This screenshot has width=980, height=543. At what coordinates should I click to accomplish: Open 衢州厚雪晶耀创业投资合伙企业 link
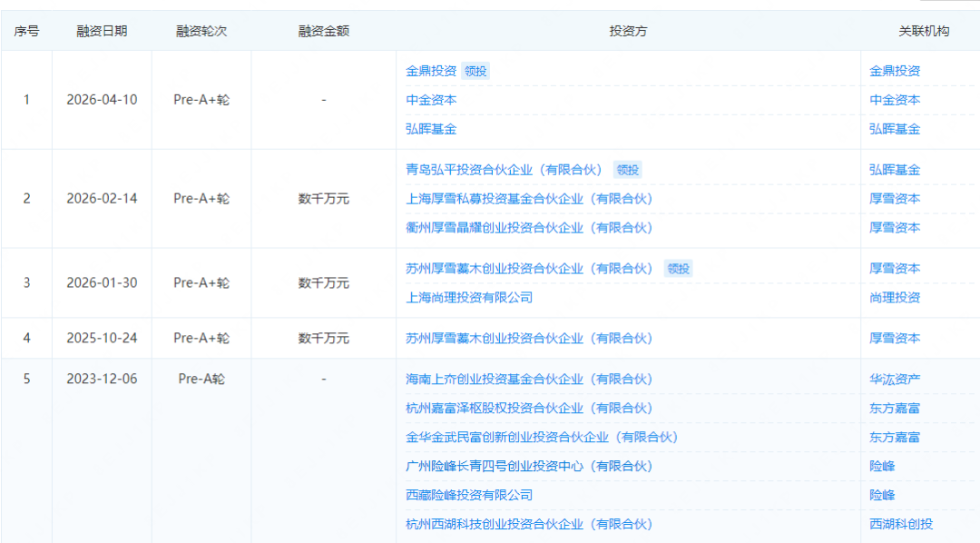click(529, 228)
